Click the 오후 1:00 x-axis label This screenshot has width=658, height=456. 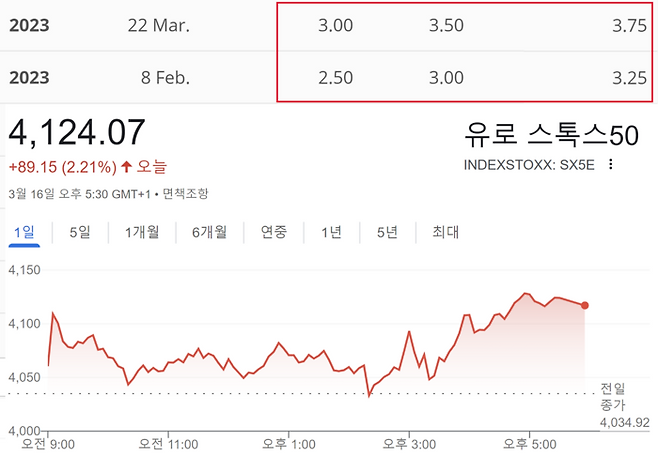(289, 444)
